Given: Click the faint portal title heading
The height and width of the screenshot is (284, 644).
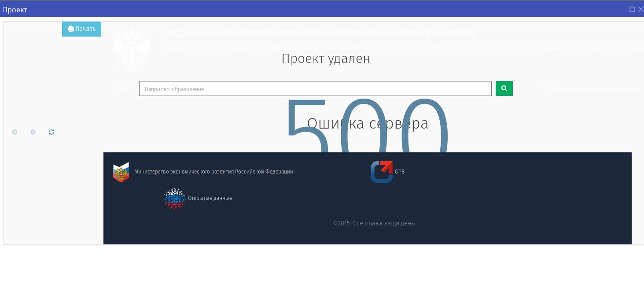Looking at the screenshot, I should click(x=320, y=33).
